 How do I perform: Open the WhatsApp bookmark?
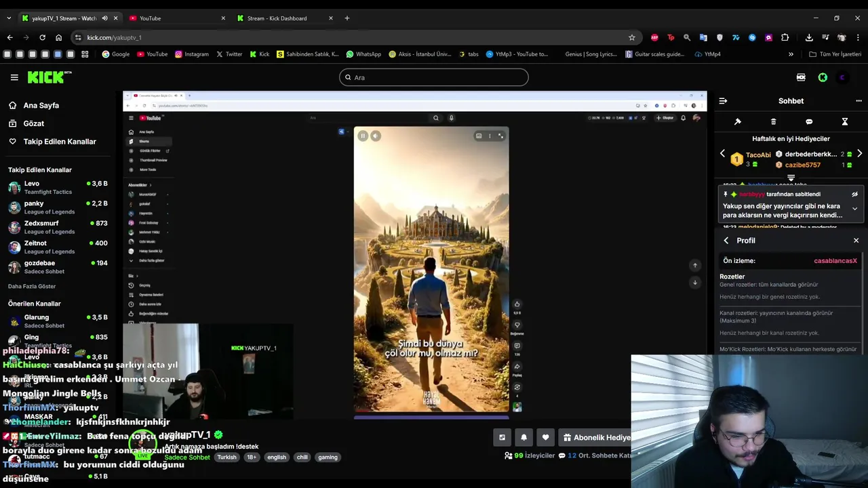click(363, 54)
